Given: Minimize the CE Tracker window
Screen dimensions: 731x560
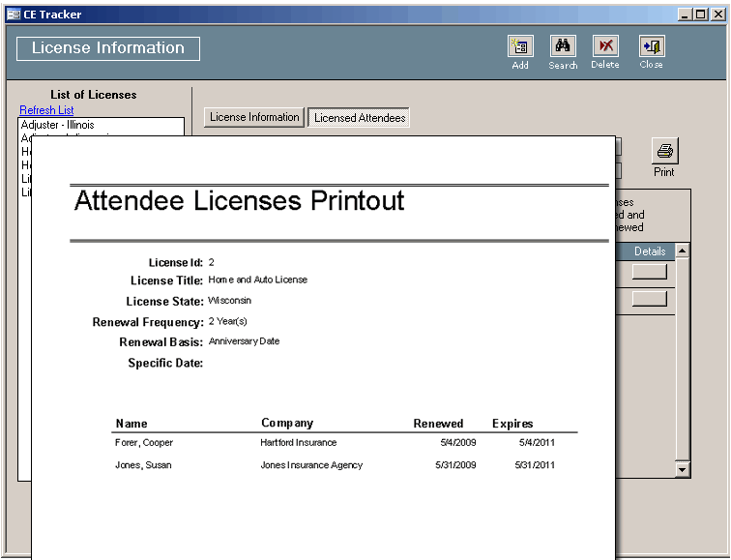Looking at the screenshot, I should pos(685,15).
